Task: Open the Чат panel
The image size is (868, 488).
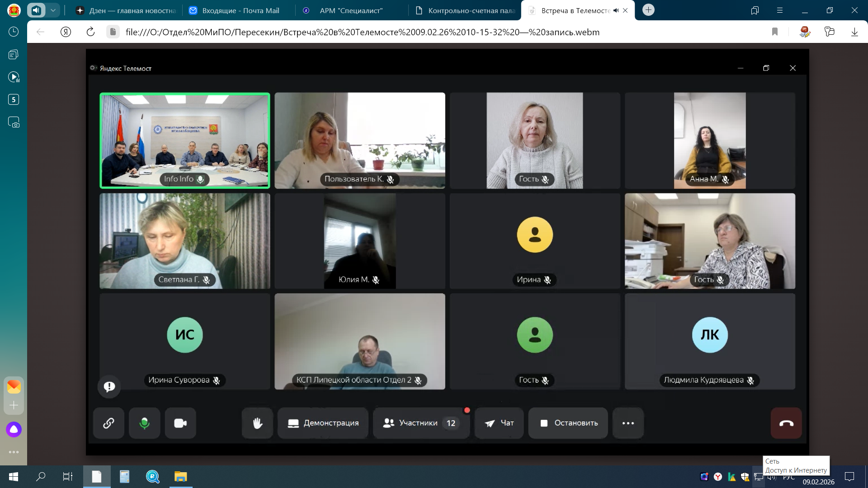Action: coord(499,423)
